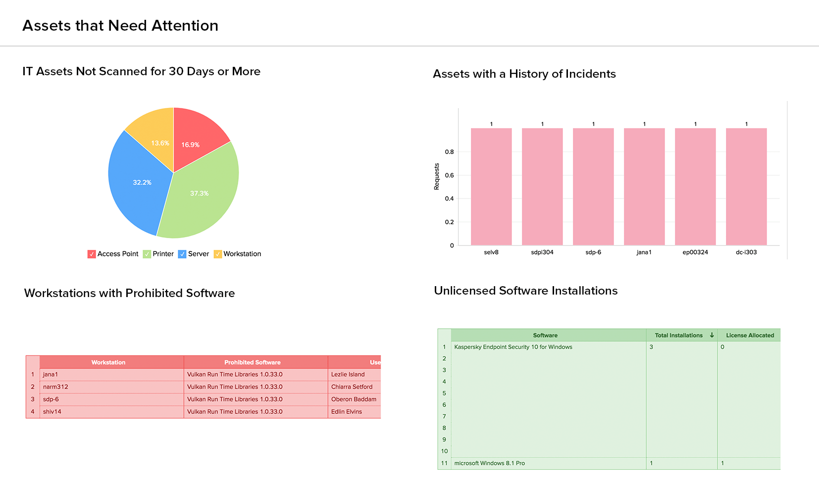
Task: Select the Kaspersky Endpoint Security row
Action: 513,347
